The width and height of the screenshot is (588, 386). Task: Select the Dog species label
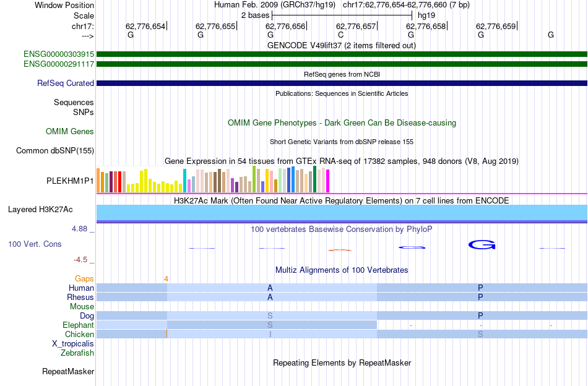(87, 316)
